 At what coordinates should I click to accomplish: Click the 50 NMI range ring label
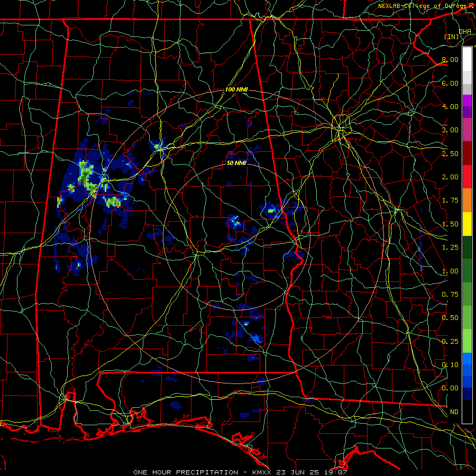(x=236, y=163)
